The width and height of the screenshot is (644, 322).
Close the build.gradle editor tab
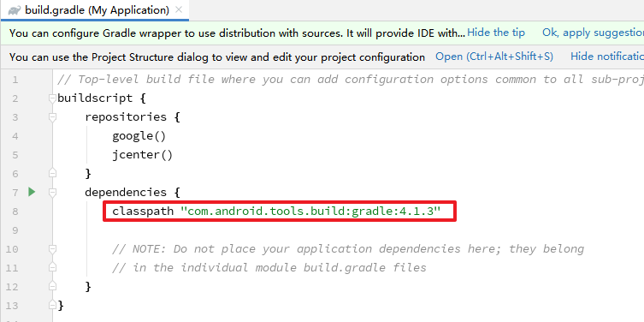(179, 10)
